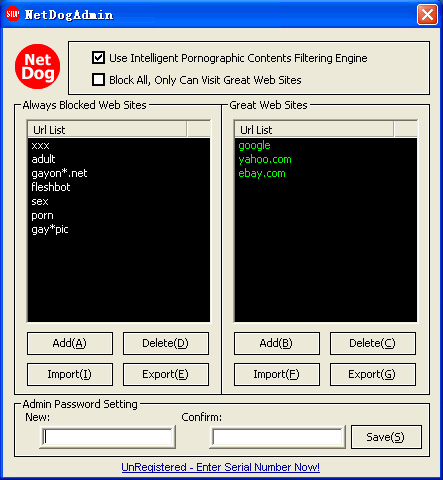Click Export(G) for great web sites

point(373,374)
